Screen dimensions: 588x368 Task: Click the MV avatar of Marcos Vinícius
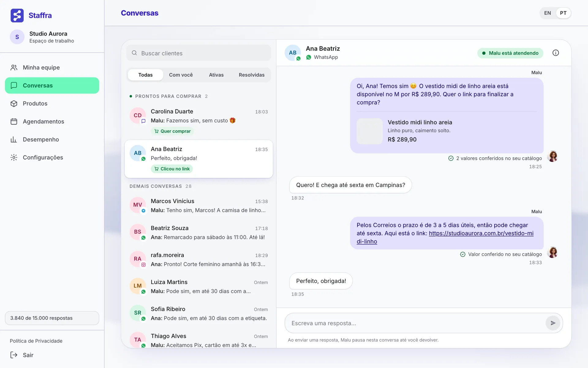[x=138, y=205]
